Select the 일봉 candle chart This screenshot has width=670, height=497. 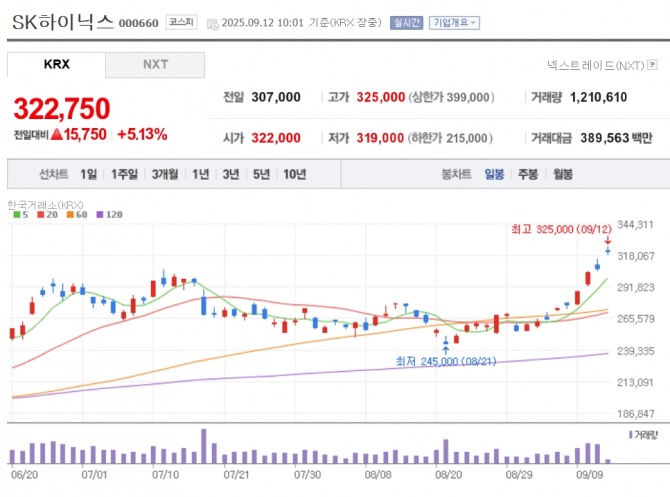[x=494, y=174]
